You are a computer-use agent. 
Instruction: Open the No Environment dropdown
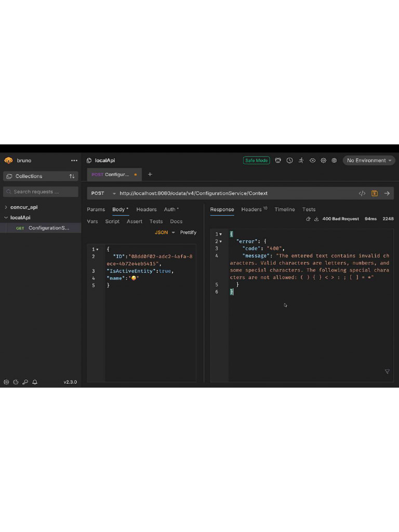click(x=369, y=161)
